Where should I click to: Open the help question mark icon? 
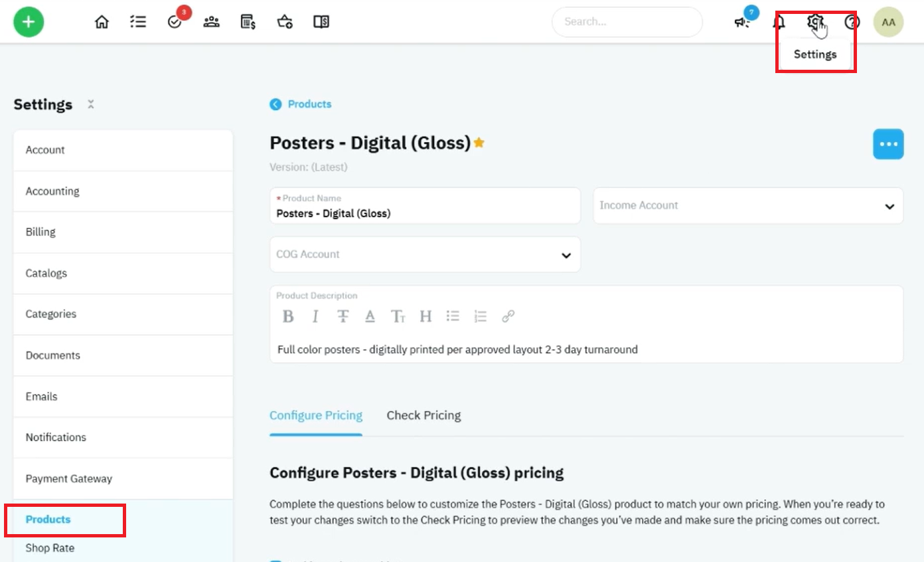tap(852, 23)
